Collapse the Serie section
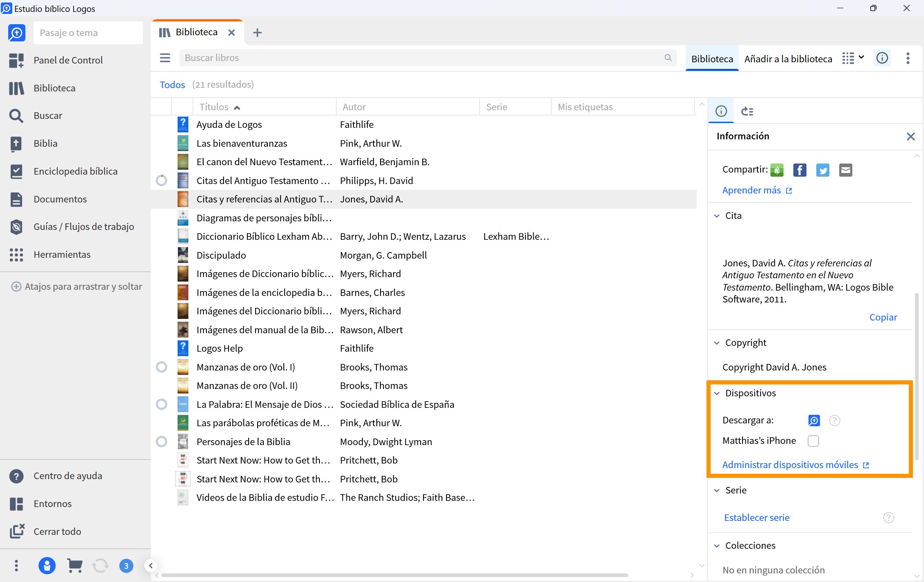The width and height of the screenshot is (924, 582). [x=717, y=490]
